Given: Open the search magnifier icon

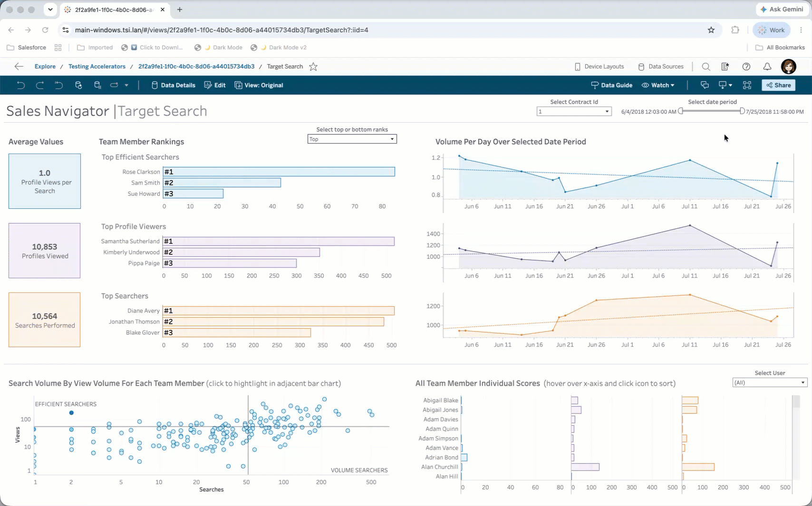Looking at the screenshot, I should pos(706,67).
